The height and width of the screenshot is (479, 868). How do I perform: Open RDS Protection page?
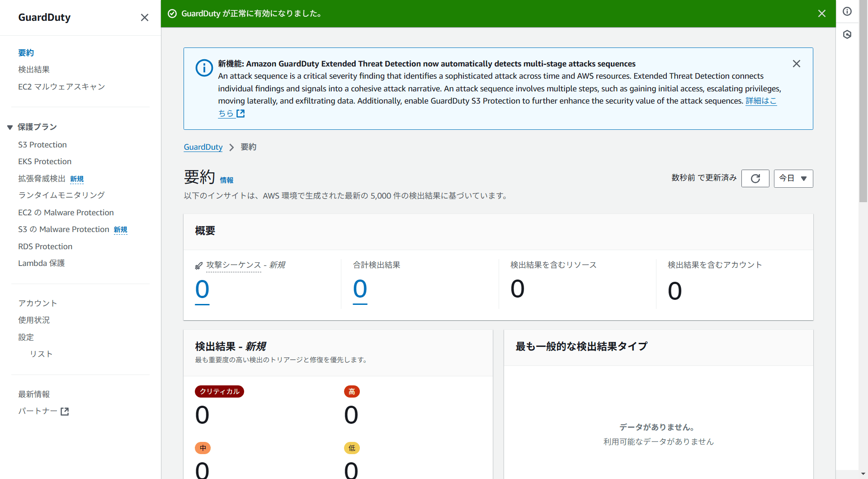[45, 247]
